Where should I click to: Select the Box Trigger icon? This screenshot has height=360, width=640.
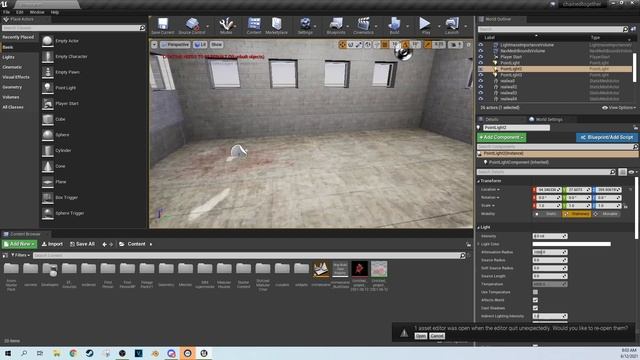48,198
